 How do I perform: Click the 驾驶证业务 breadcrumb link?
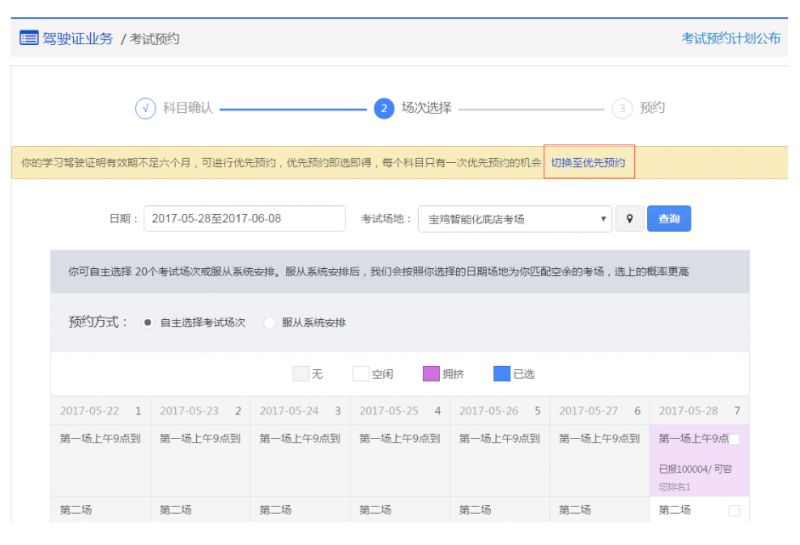[x=77, y=38]
